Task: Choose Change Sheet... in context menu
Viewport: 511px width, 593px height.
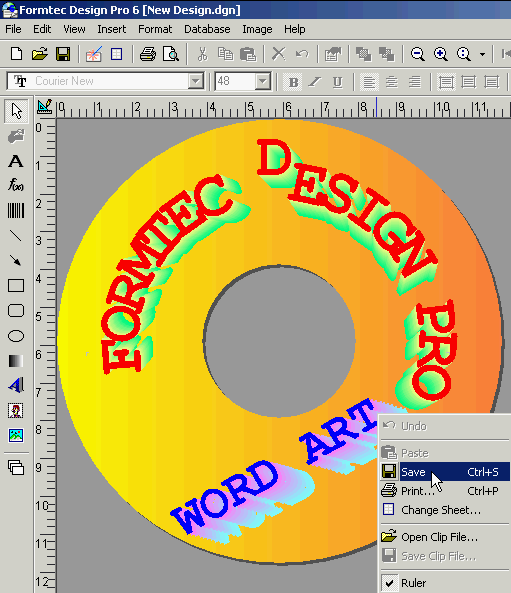Action: (445, 510)
